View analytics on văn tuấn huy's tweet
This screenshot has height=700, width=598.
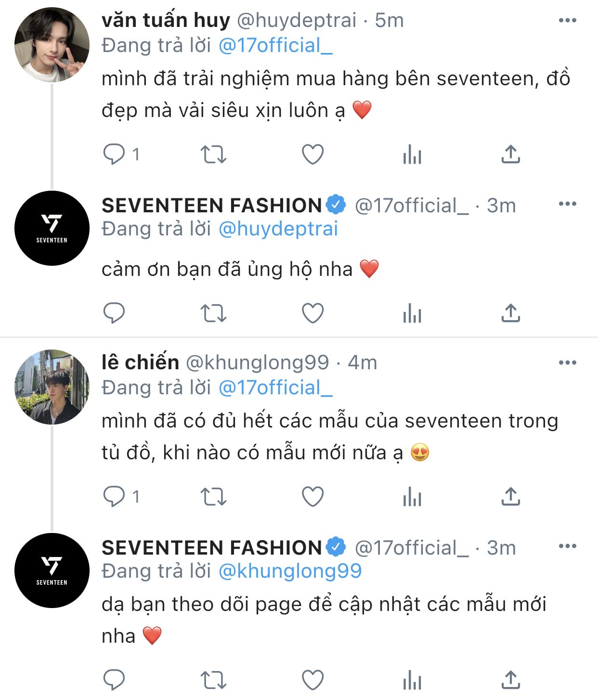click(412, 155)
